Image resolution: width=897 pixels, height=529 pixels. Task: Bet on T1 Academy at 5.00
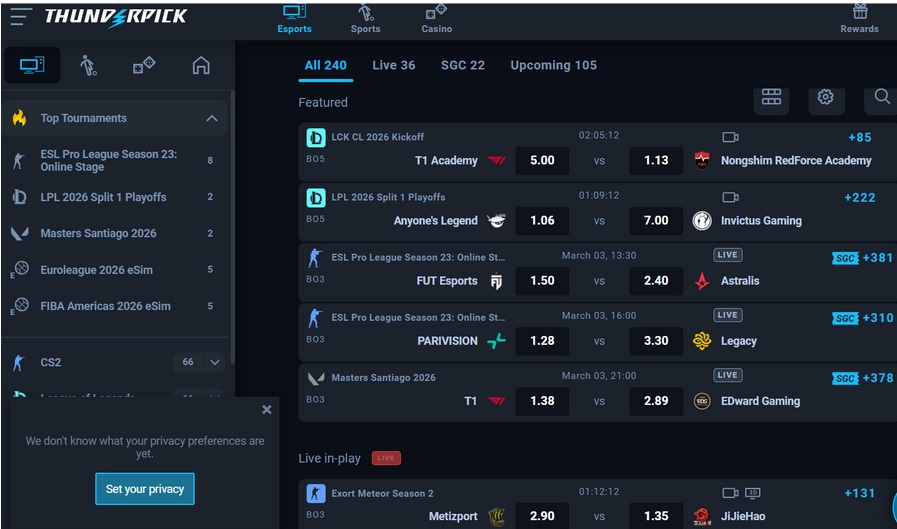coord(542,161)
